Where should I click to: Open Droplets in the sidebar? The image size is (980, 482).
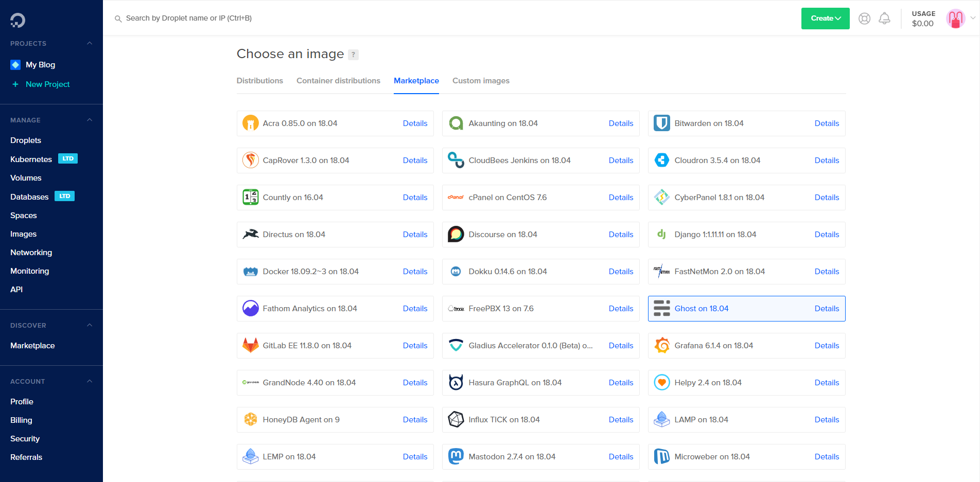pos(26,140)
